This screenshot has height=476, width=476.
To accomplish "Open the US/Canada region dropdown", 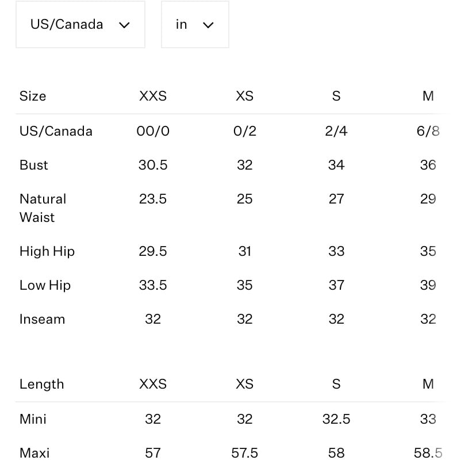I will pyautogui.click(x=80, y=24).
